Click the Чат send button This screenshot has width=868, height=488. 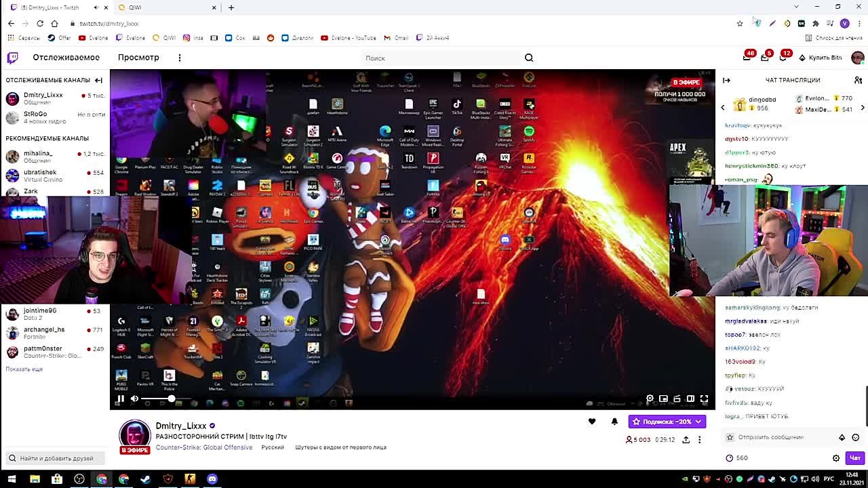[855, 458]
